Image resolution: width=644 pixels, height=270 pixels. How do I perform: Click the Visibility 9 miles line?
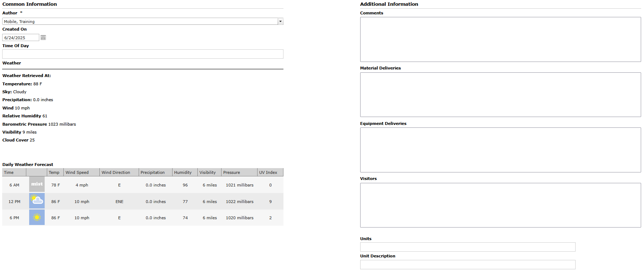[x=19, y=132]
